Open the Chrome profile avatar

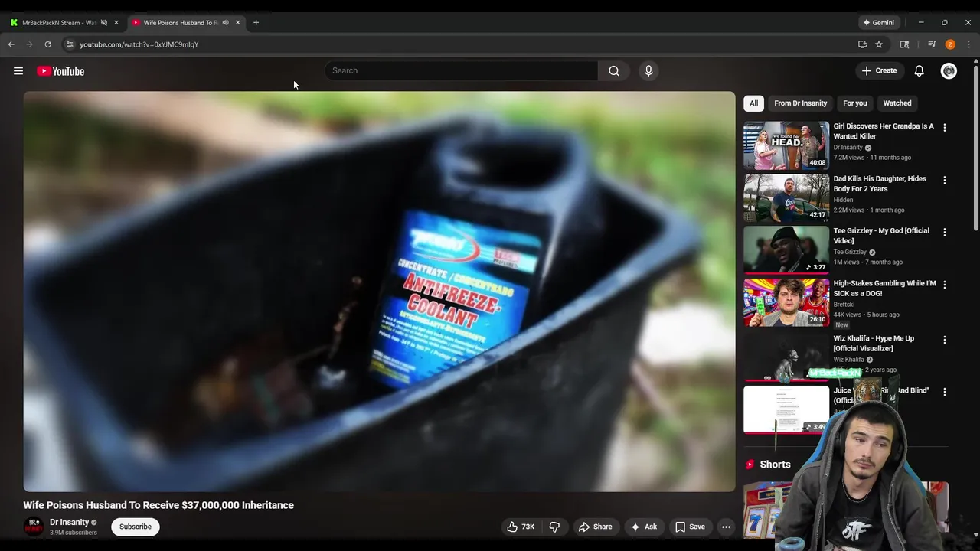(950, 44)
